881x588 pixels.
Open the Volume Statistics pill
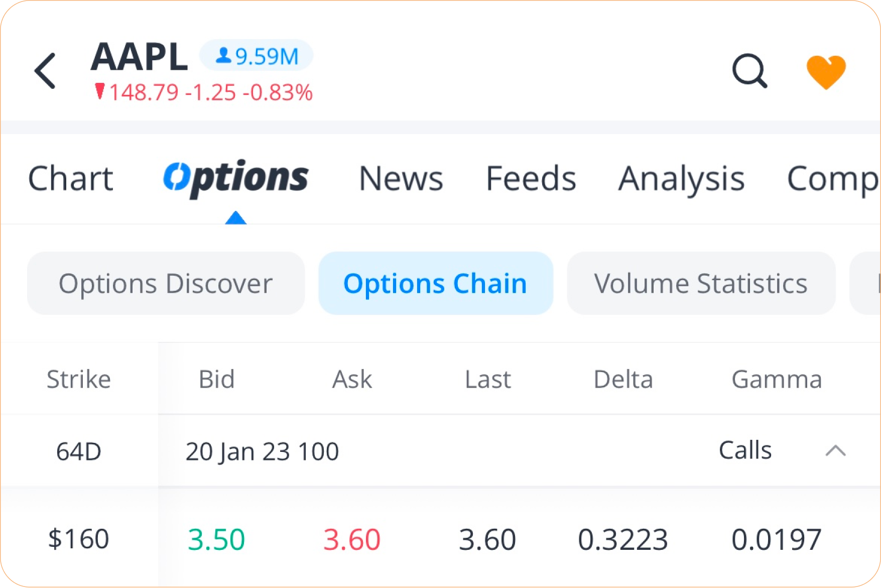pyautogui.click(x=701, y=284)
